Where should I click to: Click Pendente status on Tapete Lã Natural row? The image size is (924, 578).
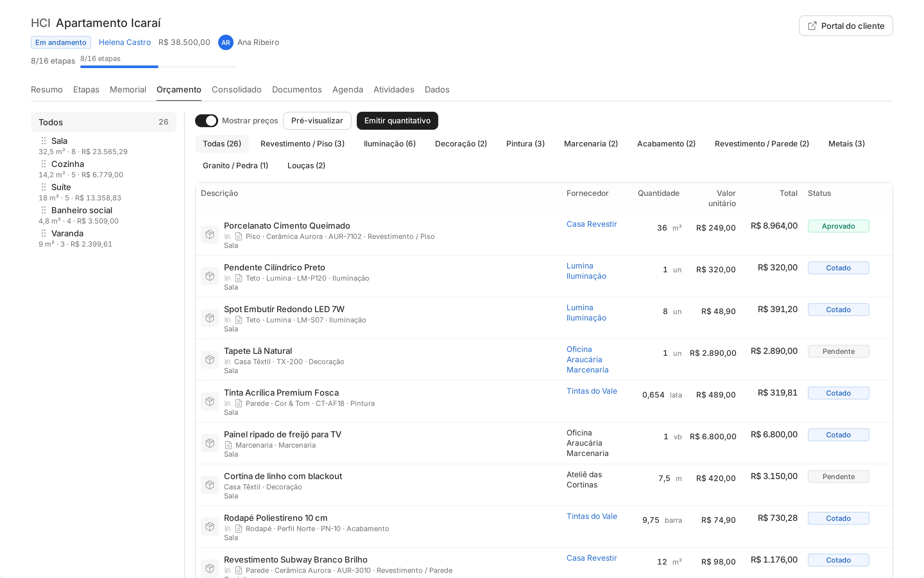[838, 351]
